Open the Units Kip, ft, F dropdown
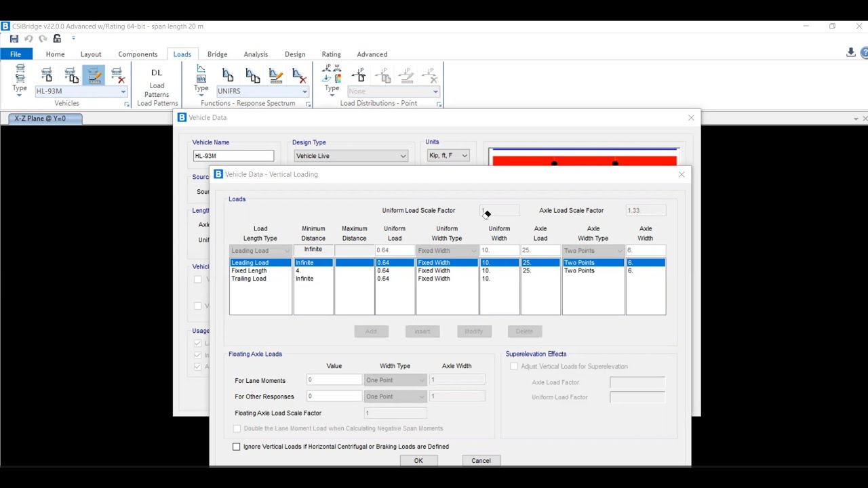Screen dimensions: 868x488 click(x=465, y=156)
